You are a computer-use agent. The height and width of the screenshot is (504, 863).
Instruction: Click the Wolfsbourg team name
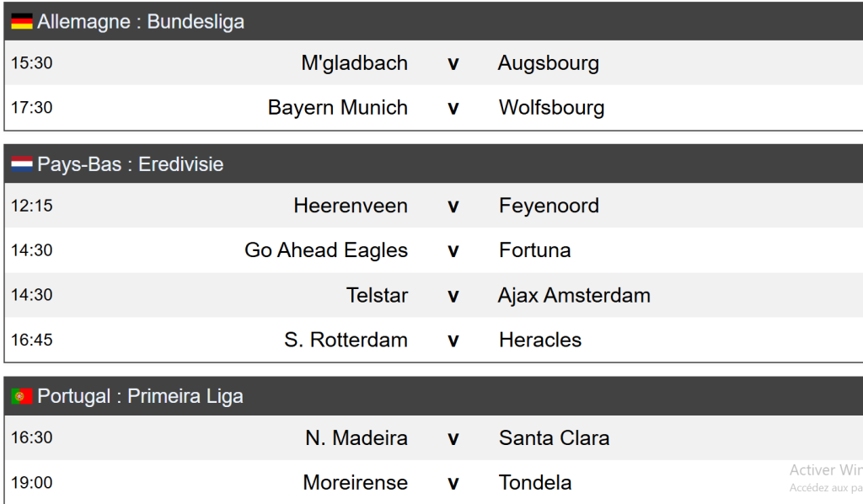tap(551, 108)
